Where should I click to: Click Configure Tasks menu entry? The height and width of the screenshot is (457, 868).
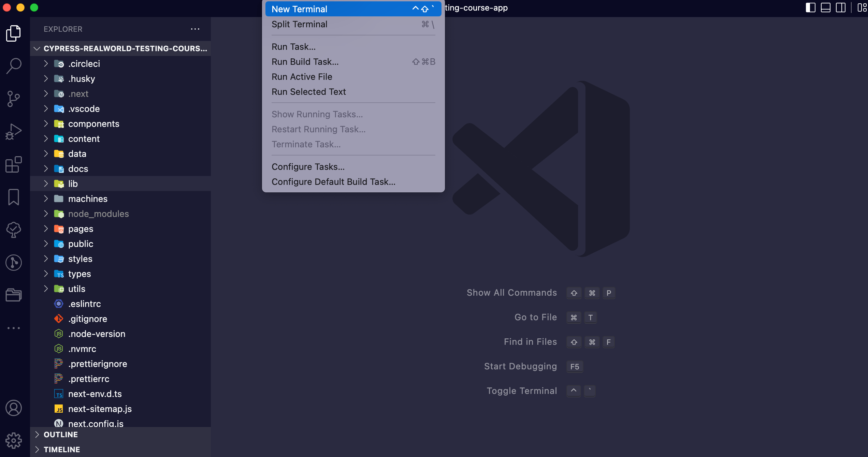(x=308, y=167)
